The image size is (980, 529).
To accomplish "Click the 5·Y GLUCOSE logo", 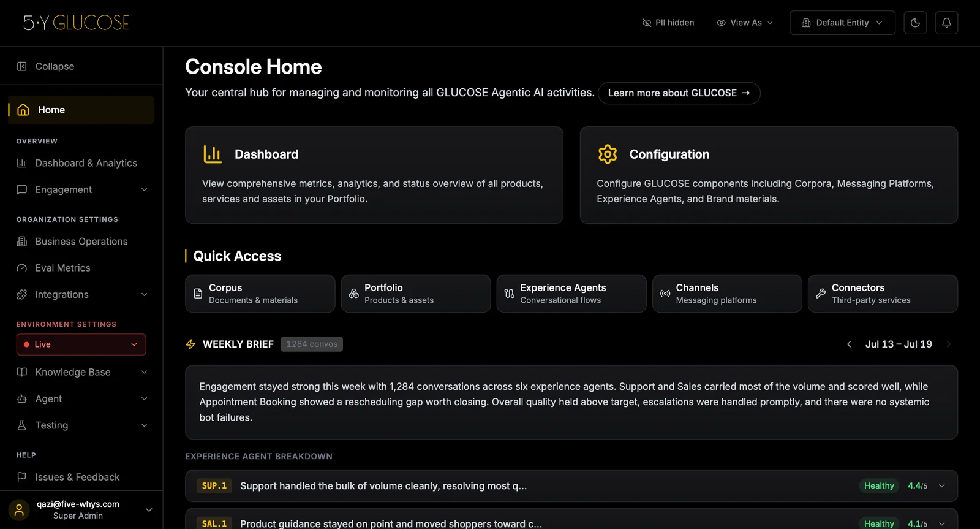I will click(76, 23).
